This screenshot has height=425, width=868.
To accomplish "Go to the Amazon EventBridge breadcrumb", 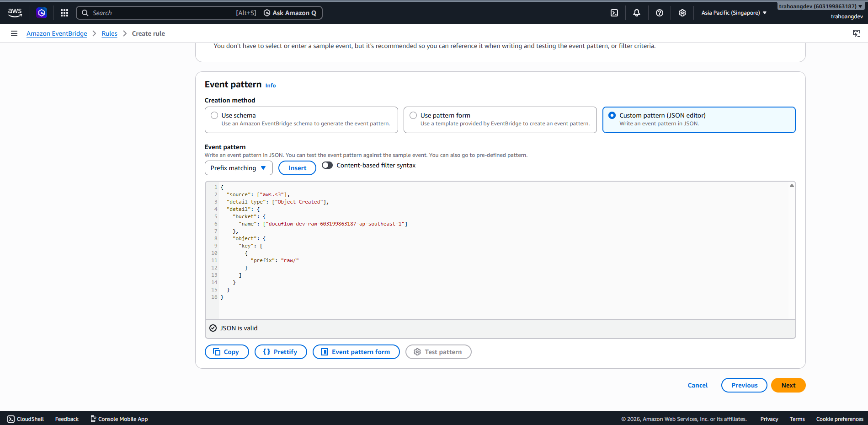I will tap(57, 33).
